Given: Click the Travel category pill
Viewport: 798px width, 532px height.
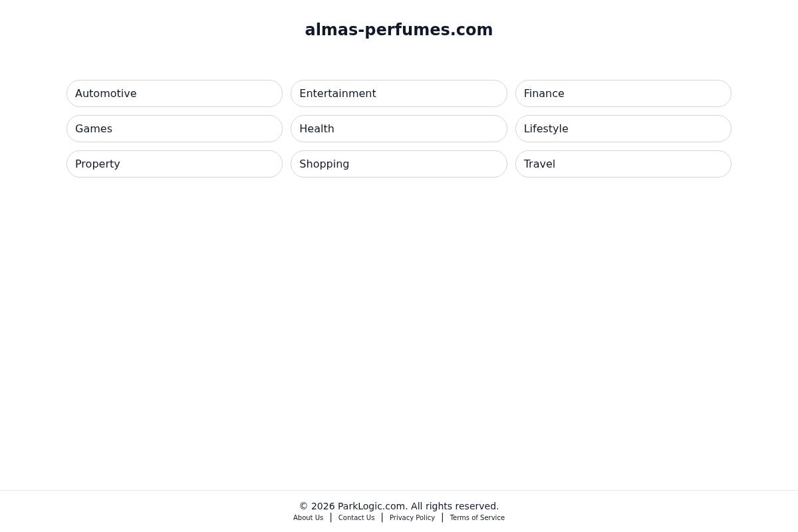Looking at the screenshot, I should (623, 164).
